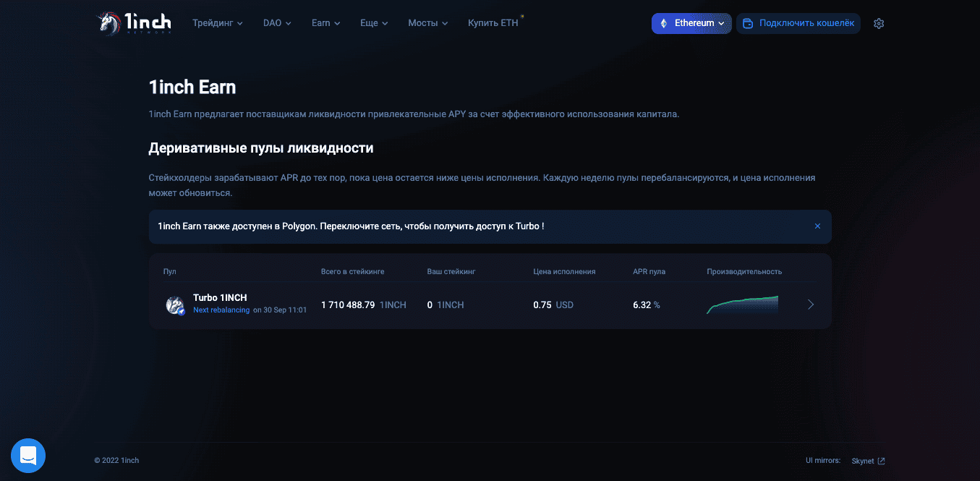
Task: Click the wallet icon in connect button
Action: [x=749, y=23]
